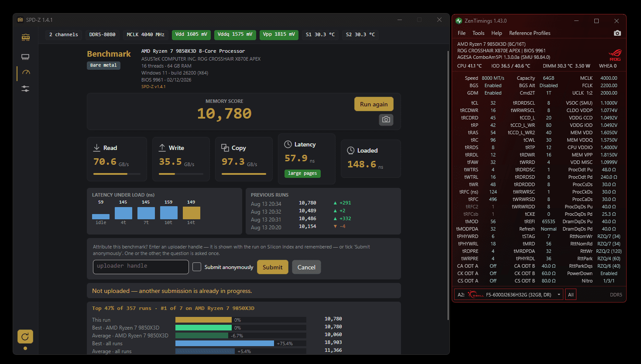This screenshot has height=364, width=641.
Task: Click the Write upload-arrow icon
Action: pyautogui.click(x=162, y=148)
